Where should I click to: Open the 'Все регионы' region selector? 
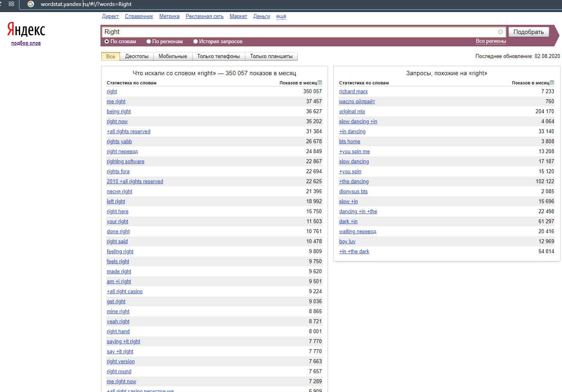pyautogui.click(x=491, y=41)
